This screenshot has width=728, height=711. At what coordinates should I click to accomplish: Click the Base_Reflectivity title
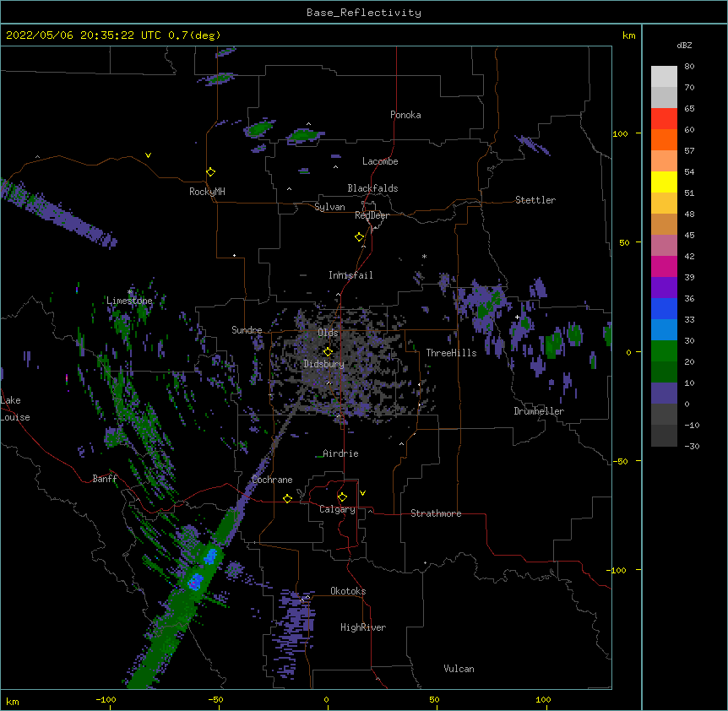coord(364,13)
